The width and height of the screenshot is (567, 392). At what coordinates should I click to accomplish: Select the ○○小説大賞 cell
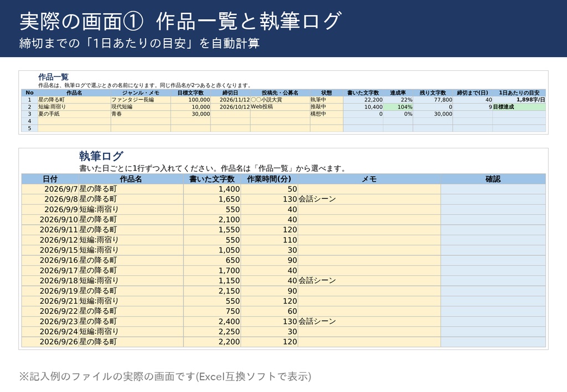pyautogui.click(x=280, y=100)
